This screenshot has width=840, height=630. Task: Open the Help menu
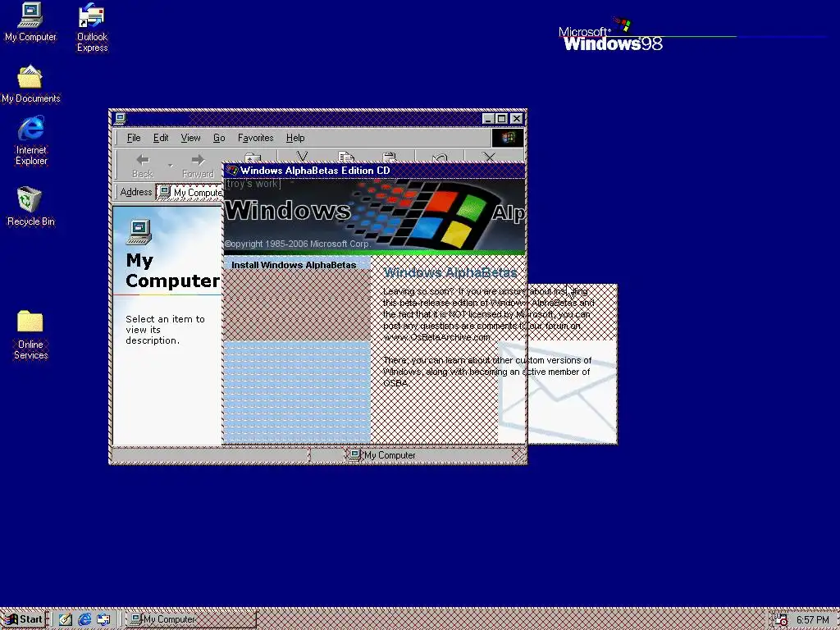point(295,138)
